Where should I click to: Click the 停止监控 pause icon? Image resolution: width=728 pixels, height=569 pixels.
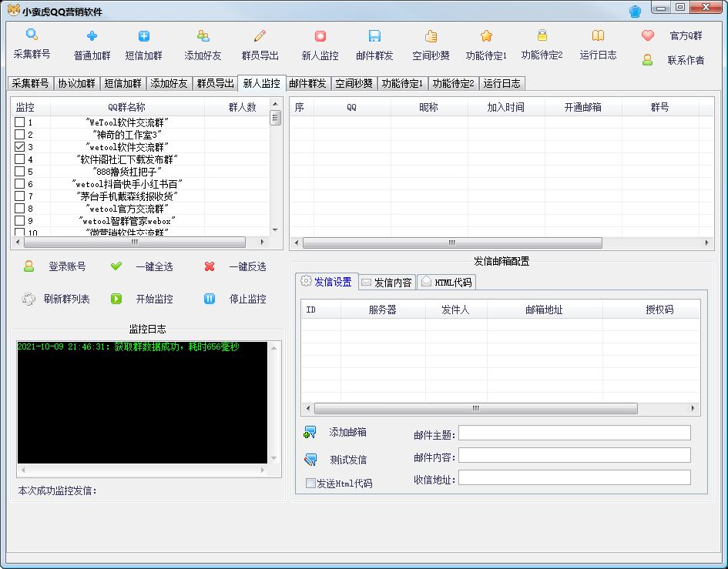coord(210,299)
